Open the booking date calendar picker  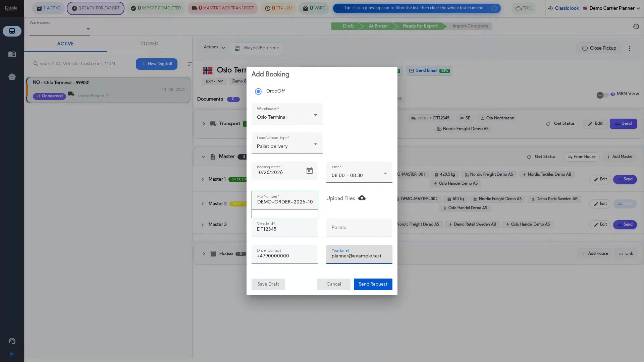coord(310,171)
